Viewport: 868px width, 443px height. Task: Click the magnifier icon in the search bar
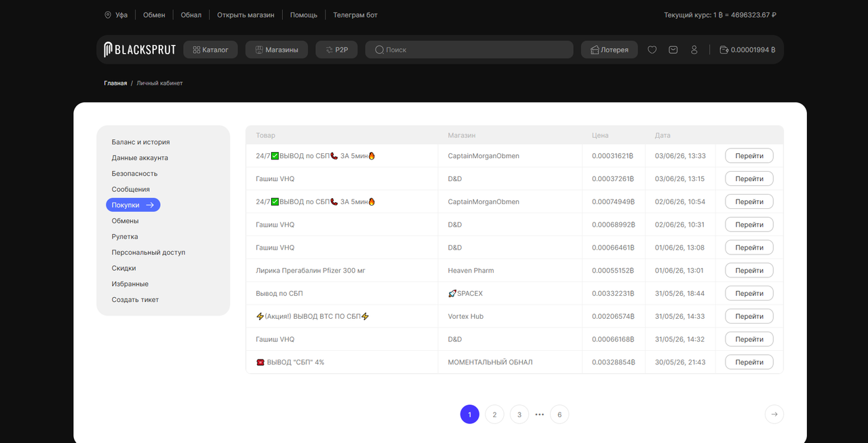click(380, 50)
